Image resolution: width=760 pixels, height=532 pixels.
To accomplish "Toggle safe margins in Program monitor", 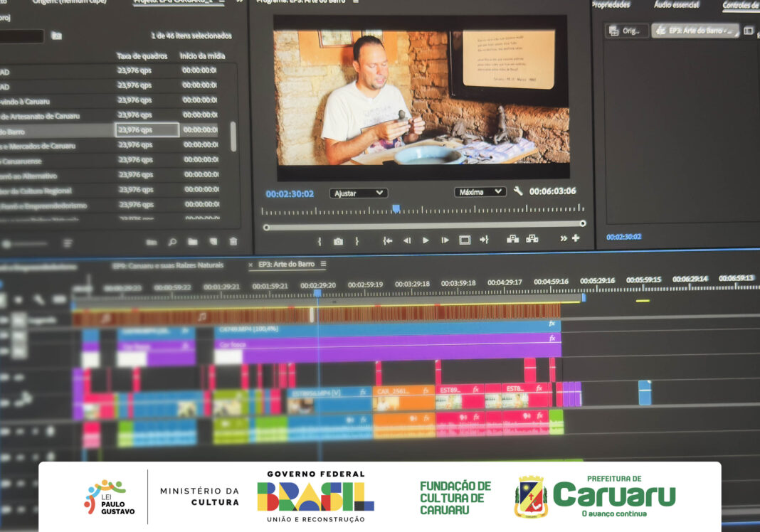I will pyautogui.click(x=465, y=240).
